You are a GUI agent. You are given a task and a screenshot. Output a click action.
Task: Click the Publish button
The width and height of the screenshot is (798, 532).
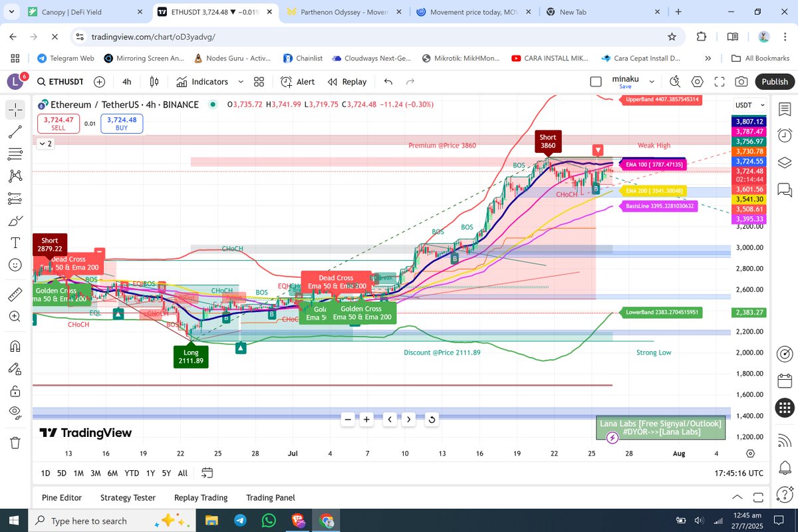pos(775,82)
